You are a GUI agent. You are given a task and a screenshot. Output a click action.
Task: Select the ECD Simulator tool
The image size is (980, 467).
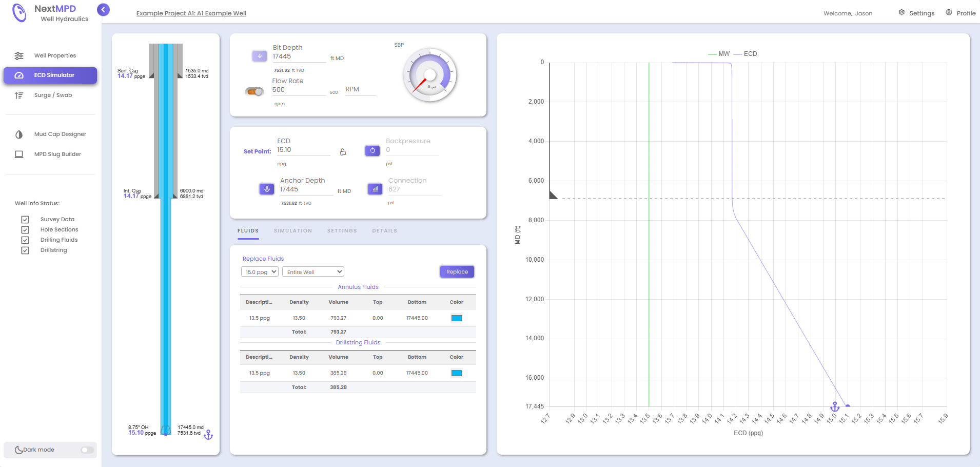click(x=54, y=75)
